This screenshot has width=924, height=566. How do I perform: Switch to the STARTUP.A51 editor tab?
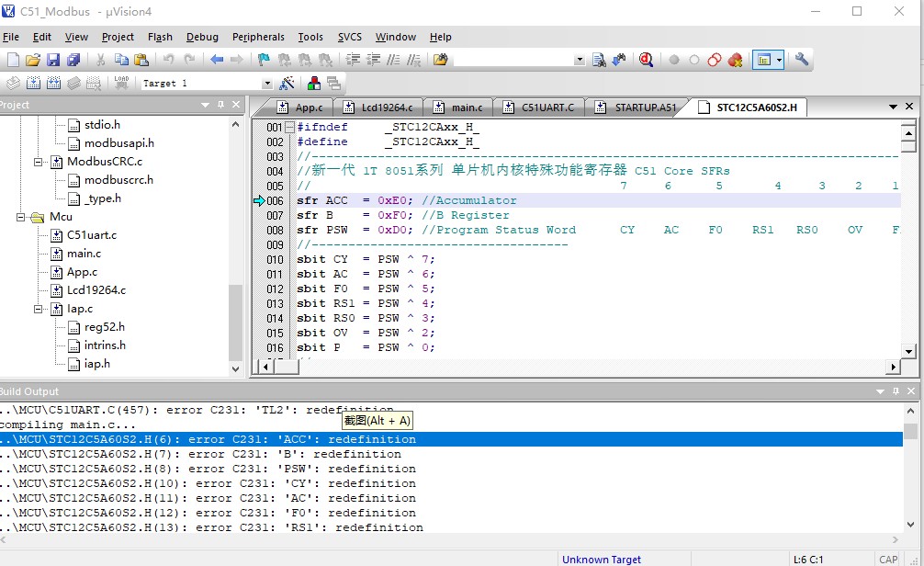637,108
